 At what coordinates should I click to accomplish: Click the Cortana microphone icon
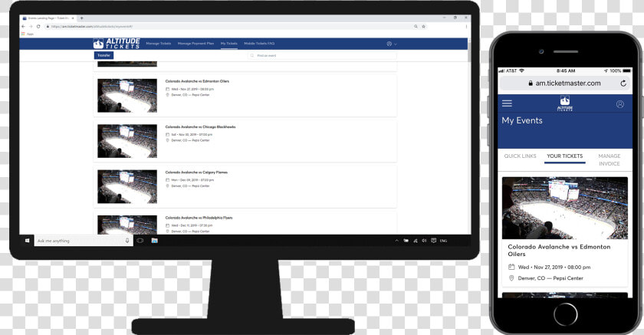coord(127,241)
